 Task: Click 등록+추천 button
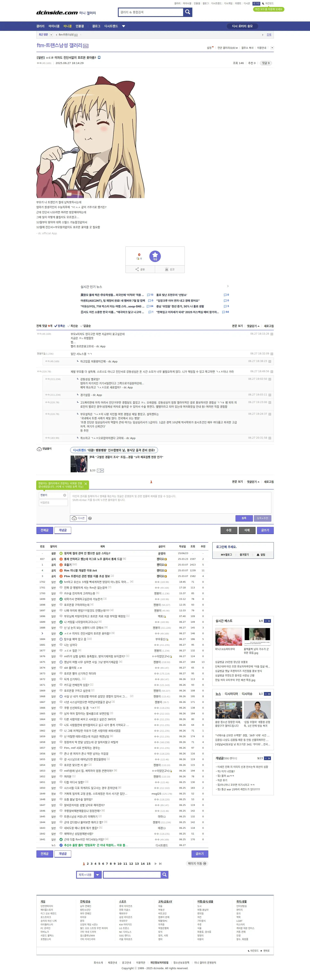(262, 518)
